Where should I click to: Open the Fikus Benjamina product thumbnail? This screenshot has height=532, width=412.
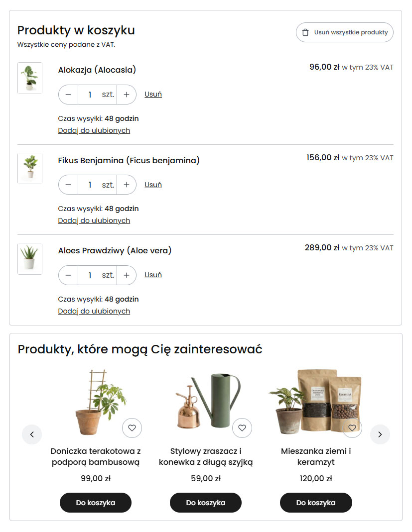click(x=30, y=168)
